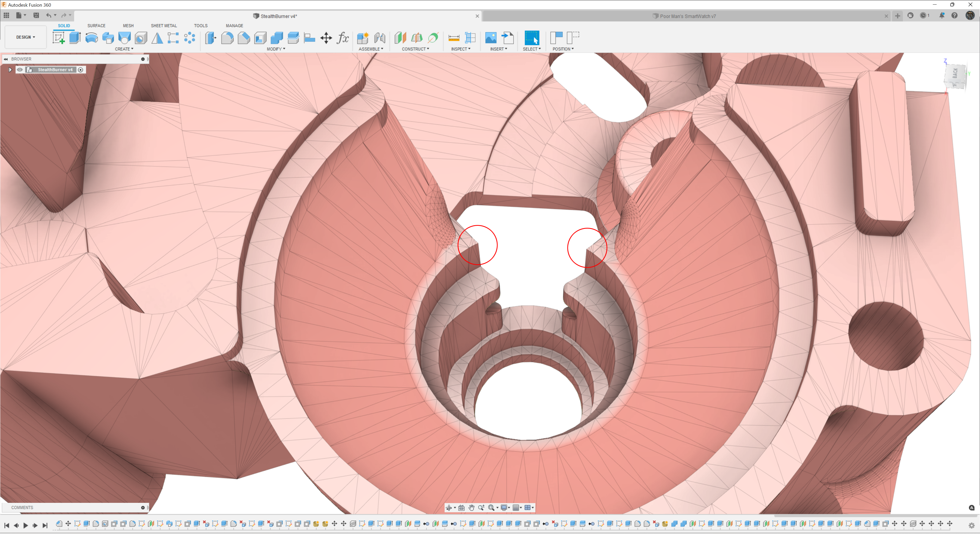This screenshot has height=536, width=980.
Task: Select the Combine tool
Action: 277,38
